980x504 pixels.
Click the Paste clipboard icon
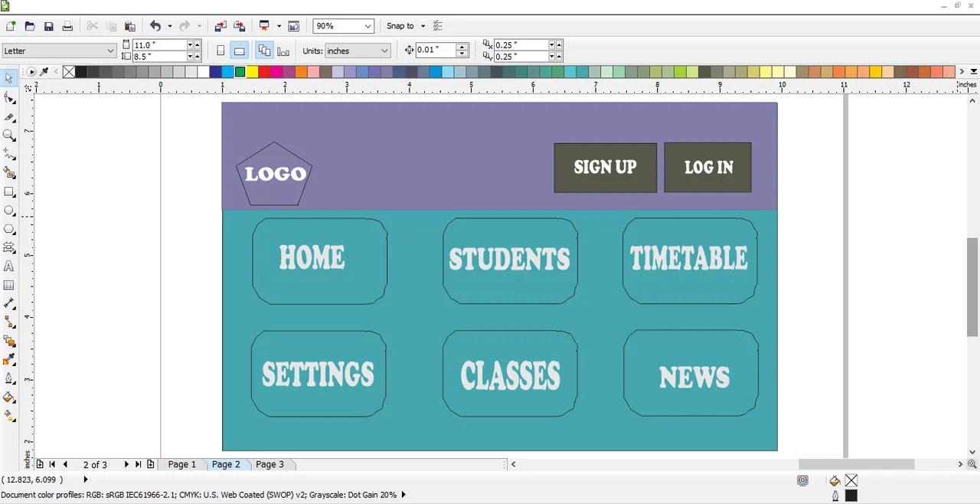[x=129, y=26]
